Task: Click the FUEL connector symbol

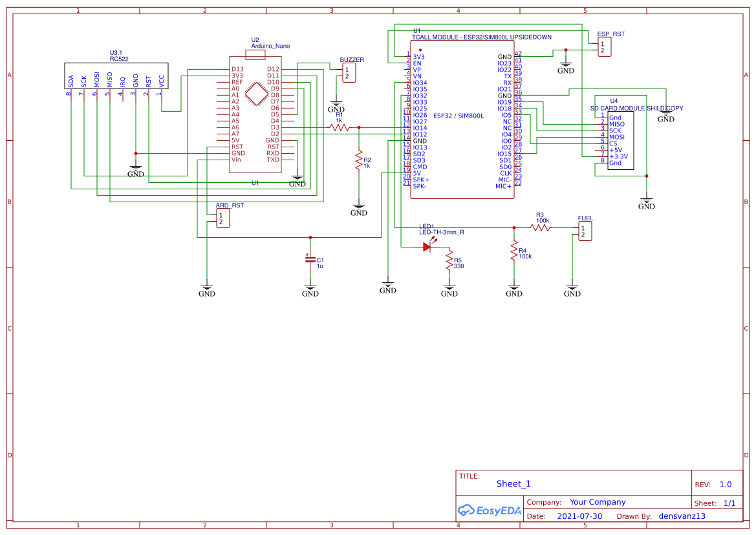Action: coord(584,229)
